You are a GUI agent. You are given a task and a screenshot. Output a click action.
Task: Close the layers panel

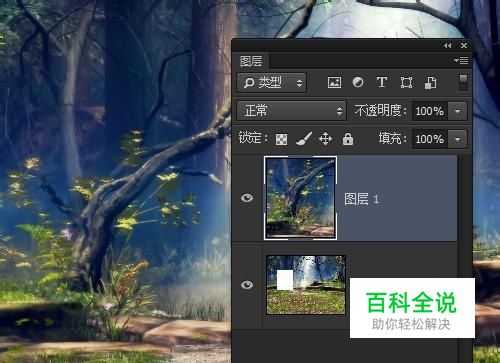point(464,46)
